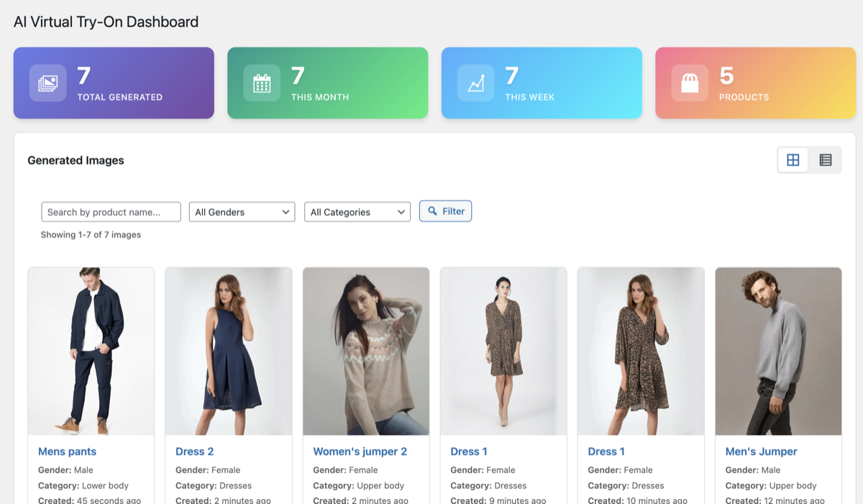Image resolution: width=863 pixels, height=504 pixels.
Task: Expand the All Genders chevron arrow
Action: pyautogui.click(x=286, y=211)
